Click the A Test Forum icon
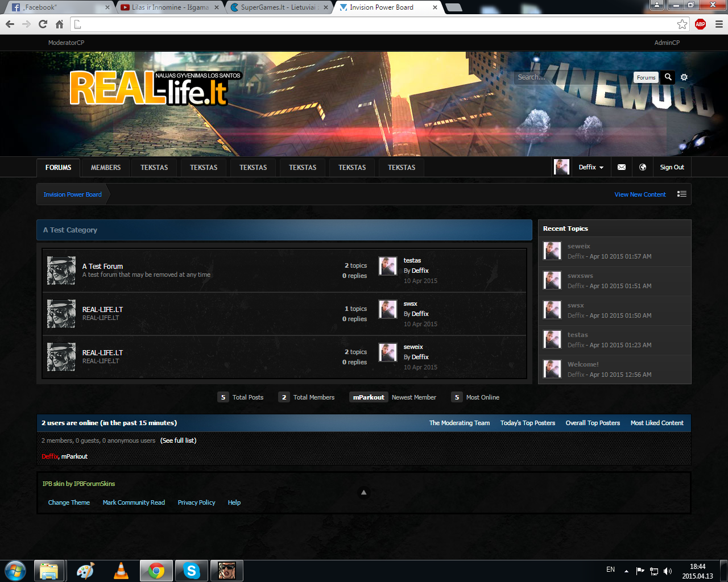Image resolution: width=728 pixels, height=582 pixels. [x=61, y=271]
